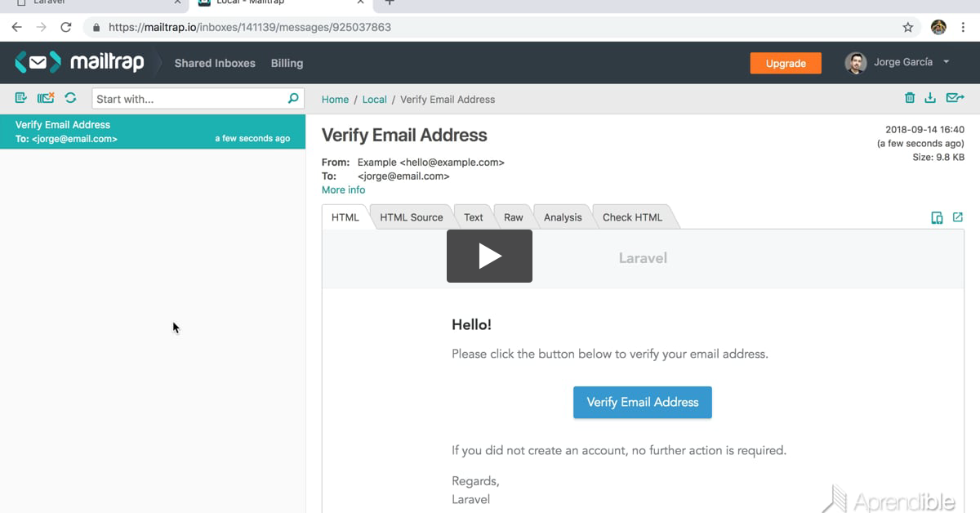Click the 'Regards,' text line
This screenshot has width=980, height=513.
(475, 481)
